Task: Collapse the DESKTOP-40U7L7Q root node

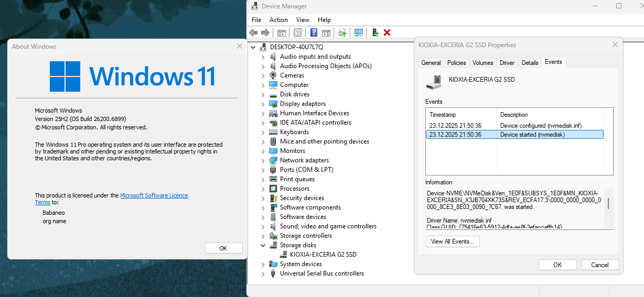Action: (253, 47)
